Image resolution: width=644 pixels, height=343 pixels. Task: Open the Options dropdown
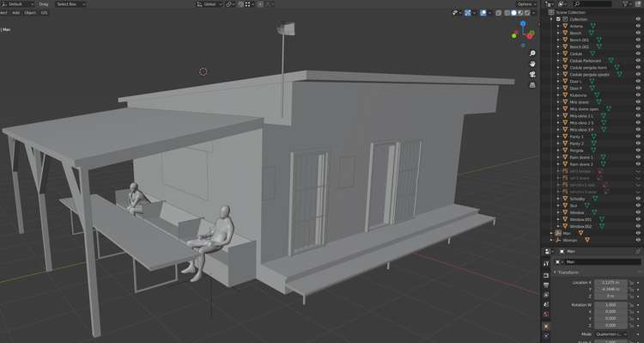pos(526,4)
